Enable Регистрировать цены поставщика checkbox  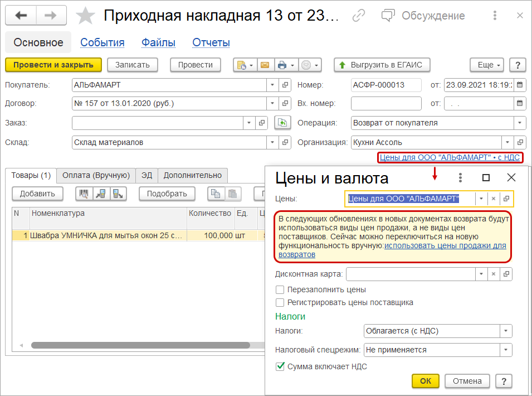pyautogui.click(x=280, y=303)
